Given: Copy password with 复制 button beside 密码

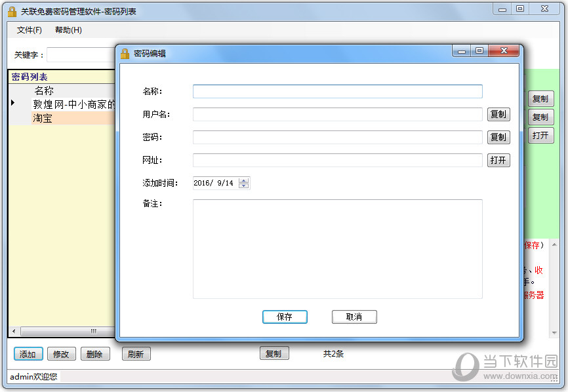Looking at the screenshot, I should (x=498, y=138).
